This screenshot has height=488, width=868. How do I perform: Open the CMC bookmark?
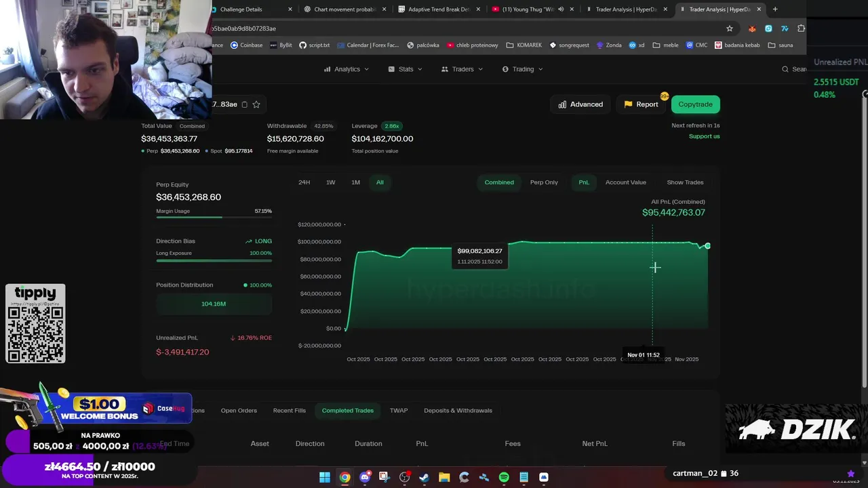pyautogui.click(x=696, y=45)
